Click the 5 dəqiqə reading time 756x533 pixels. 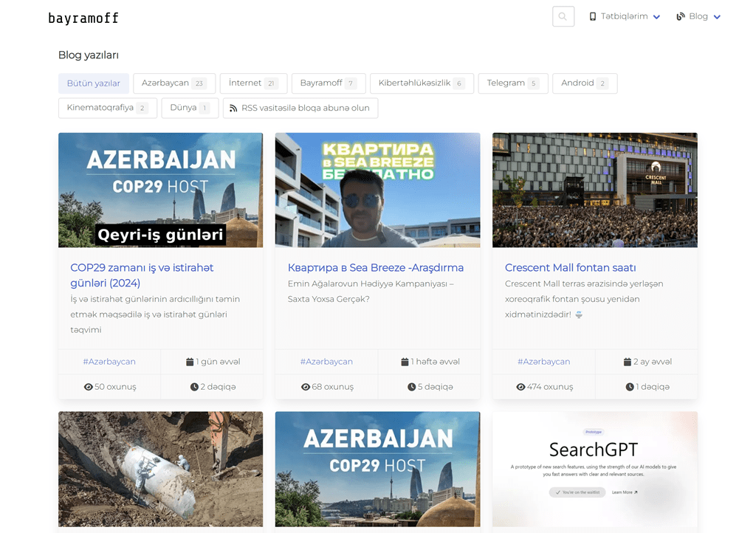[436, 387]
